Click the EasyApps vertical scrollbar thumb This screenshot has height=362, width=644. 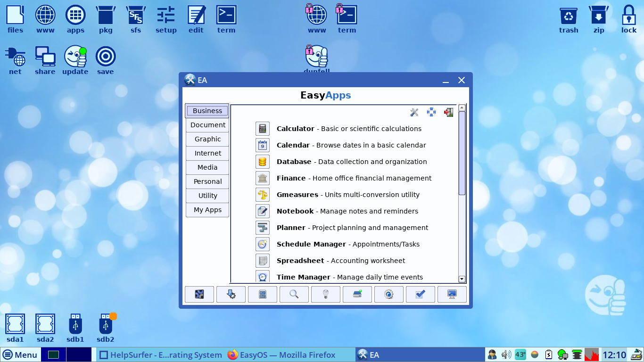click(x=462, y=153)
